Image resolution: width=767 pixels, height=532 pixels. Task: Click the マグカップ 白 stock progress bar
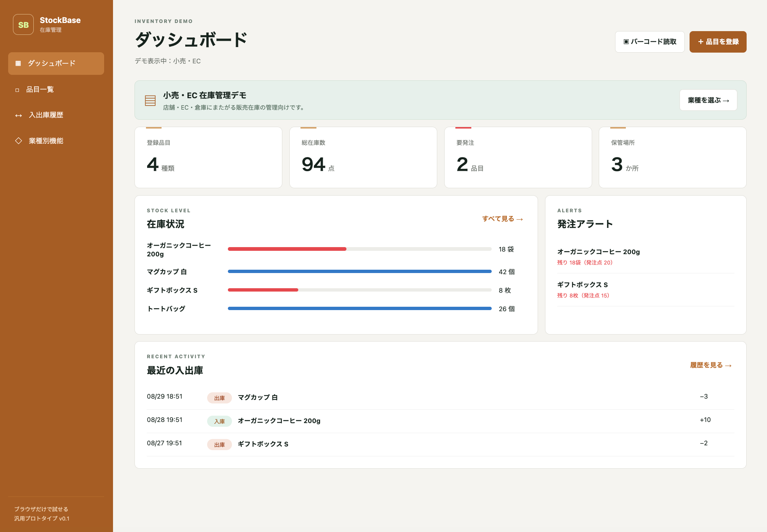point(359,272)
